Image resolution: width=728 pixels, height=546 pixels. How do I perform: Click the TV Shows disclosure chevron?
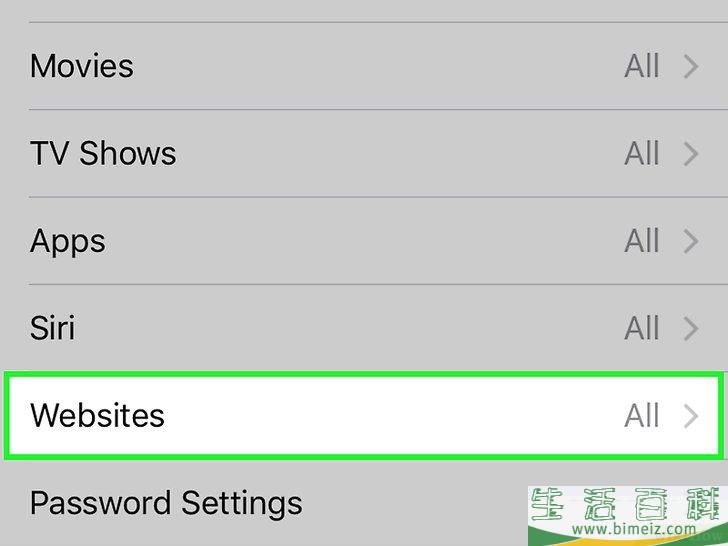coord(691,154)
